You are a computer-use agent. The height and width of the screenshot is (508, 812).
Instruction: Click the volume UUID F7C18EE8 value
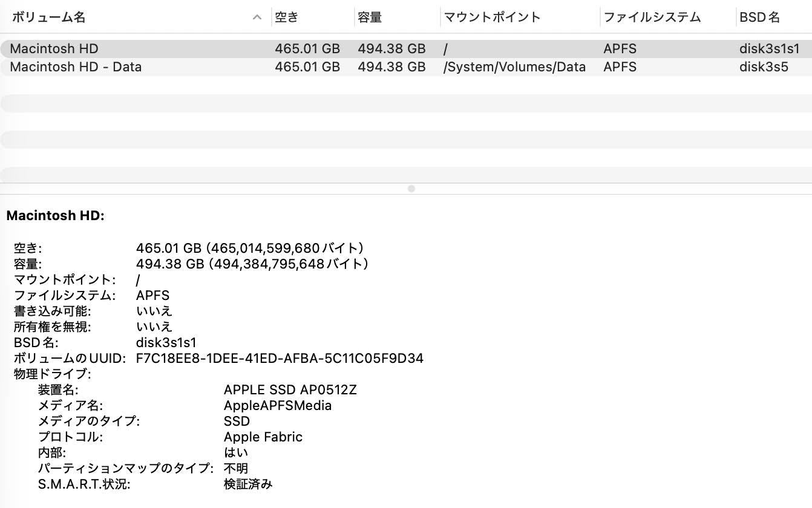click(280, 358)
